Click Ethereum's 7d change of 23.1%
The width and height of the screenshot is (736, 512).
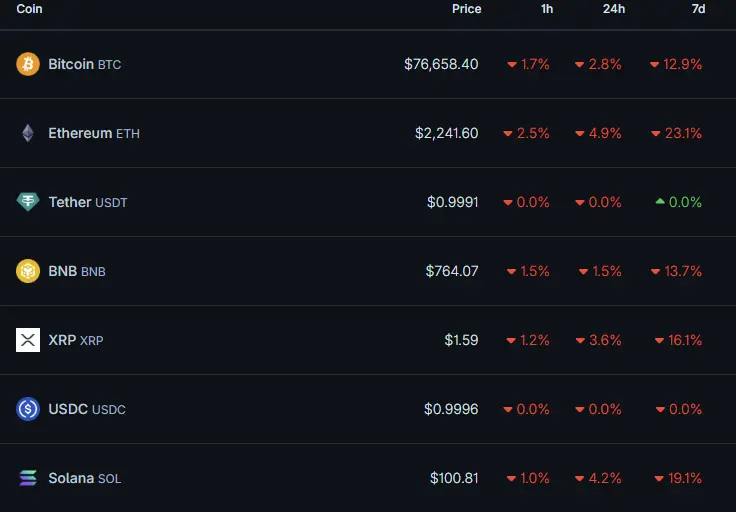pos(684,133)
